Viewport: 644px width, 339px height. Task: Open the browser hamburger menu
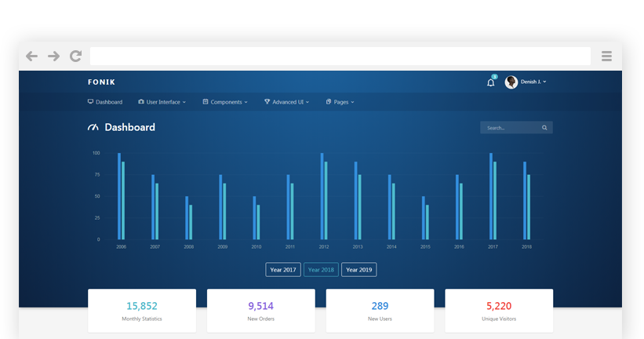[x=606, y=56]
